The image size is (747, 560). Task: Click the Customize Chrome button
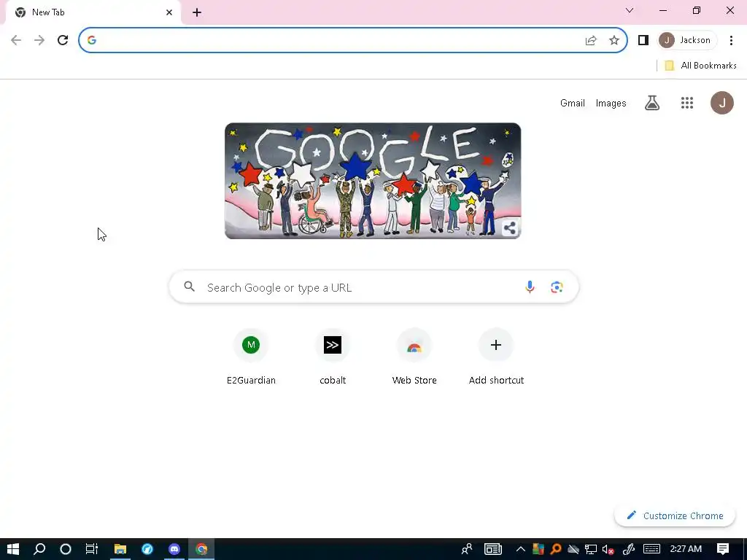[x=675, y=516]
